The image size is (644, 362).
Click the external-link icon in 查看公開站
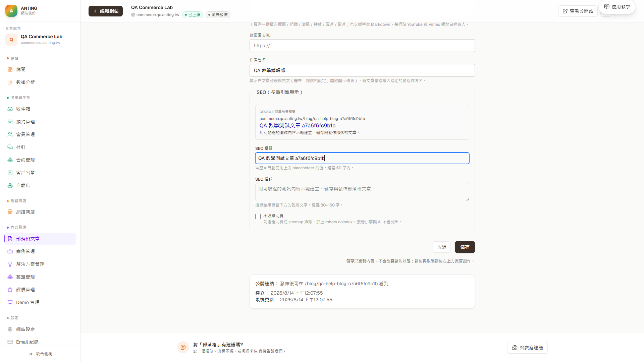(x=565, y=11)
